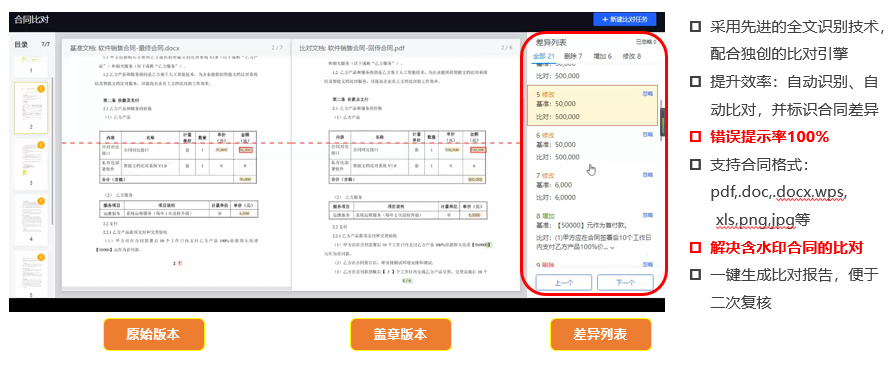Ignore difference item 7 修改

pos(647,175)
